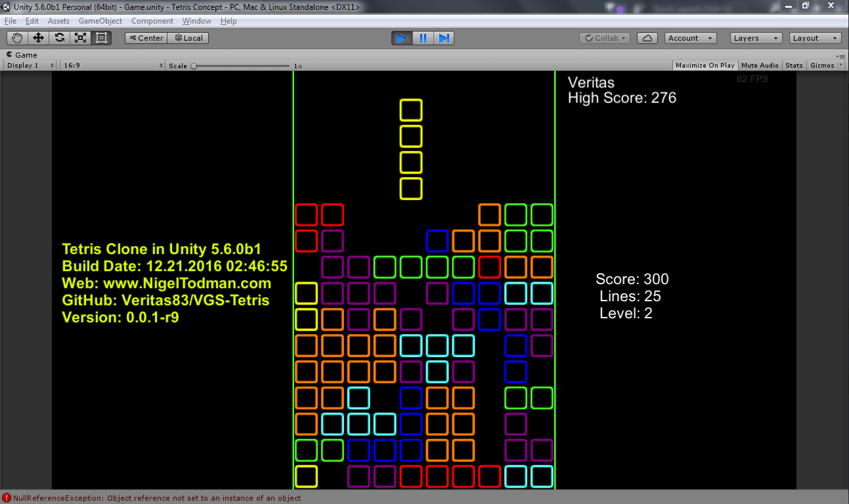Open the Component menu
Screen dimensions: 849x504
coord(152,20)
